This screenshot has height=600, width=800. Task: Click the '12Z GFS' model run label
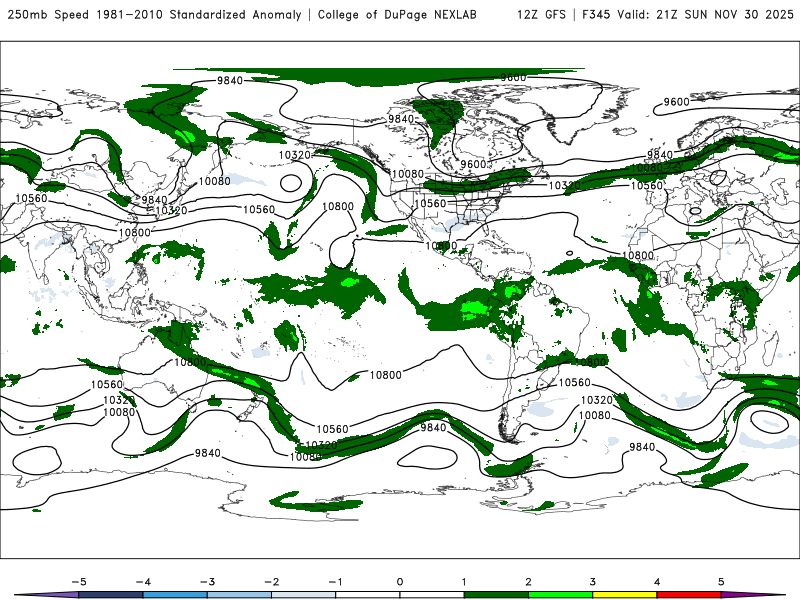click(541, 14)
